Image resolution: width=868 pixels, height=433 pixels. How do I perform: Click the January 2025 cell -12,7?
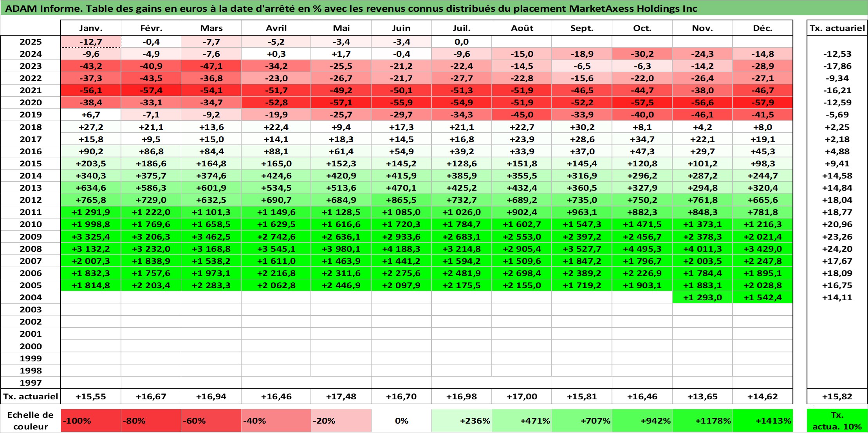point(91,42)
